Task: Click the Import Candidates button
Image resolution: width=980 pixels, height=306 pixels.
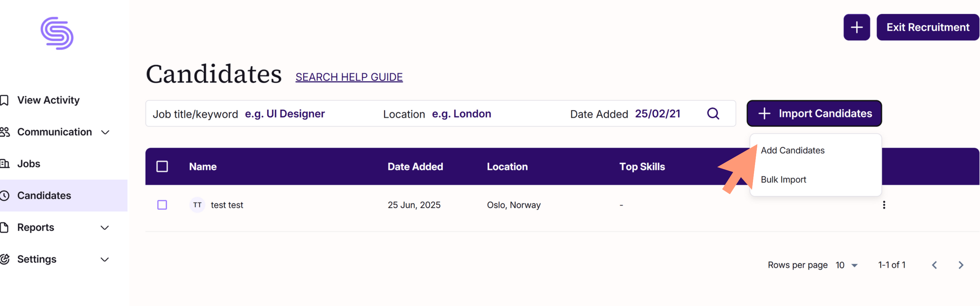Action: click(x=814, y=113)
